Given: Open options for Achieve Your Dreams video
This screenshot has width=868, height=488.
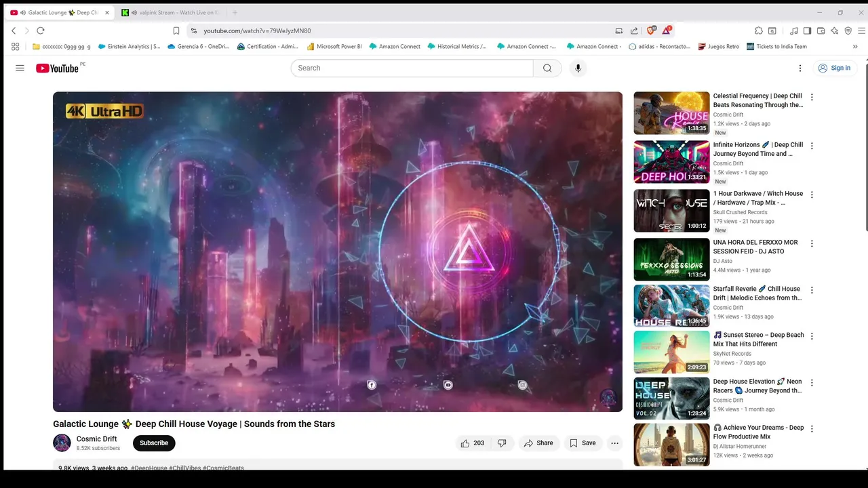Looking at the screenshot, I should (x=812, y=429).
